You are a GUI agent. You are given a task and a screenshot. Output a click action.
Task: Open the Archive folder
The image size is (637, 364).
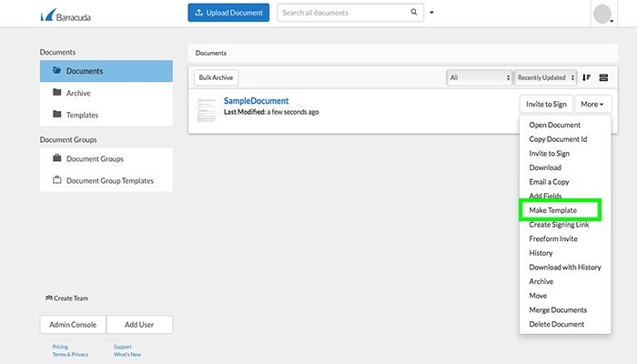(78, 93)
